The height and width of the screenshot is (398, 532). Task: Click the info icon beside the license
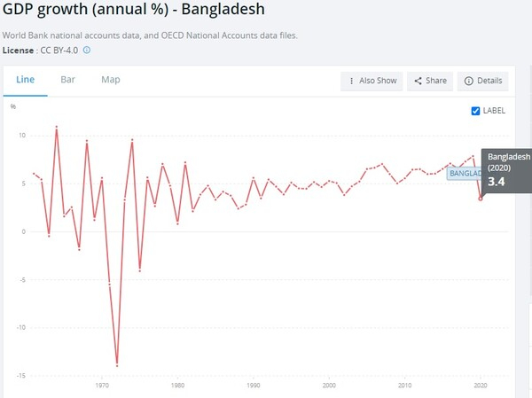(x=87, y=50)
